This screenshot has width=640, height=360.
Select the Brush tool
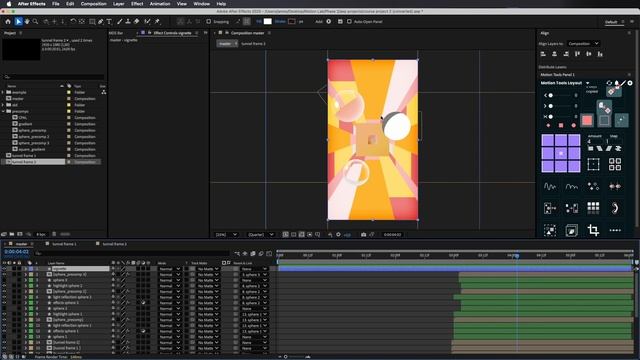tap(120, 22)
